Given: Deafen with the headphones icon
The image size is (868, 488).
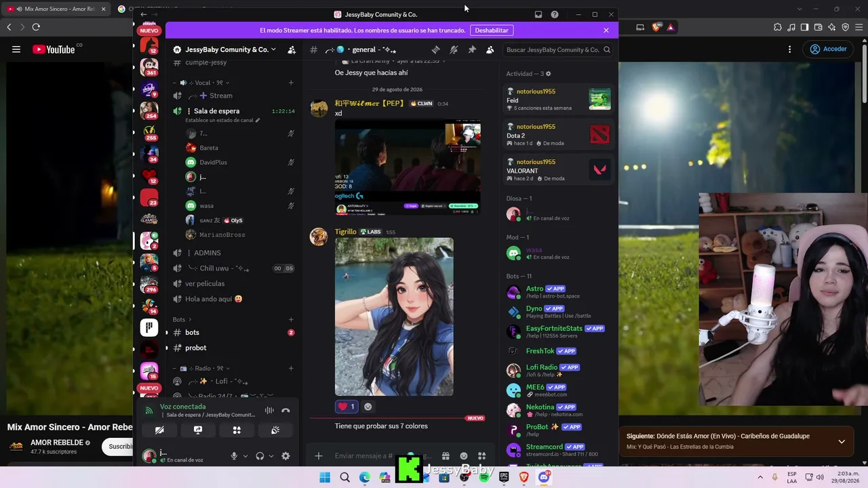Looking at the screenshot, I should tap(260, 456).
